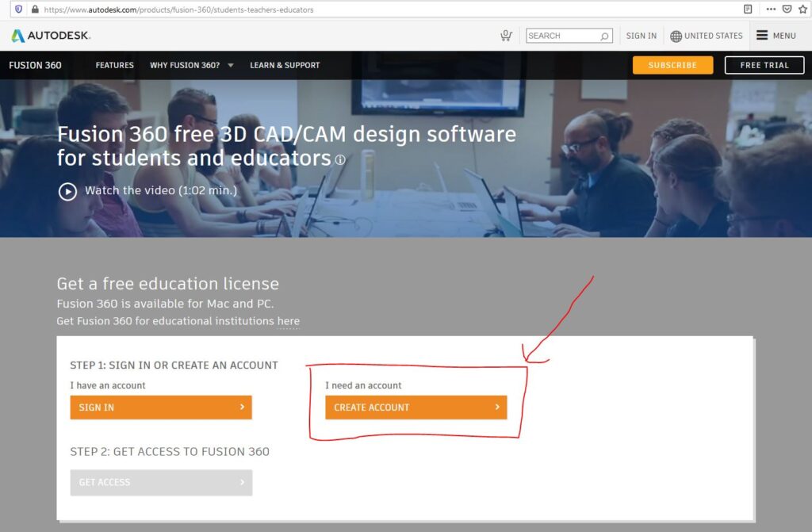Open the Why Fusion 360? menu

click(185, 65)
